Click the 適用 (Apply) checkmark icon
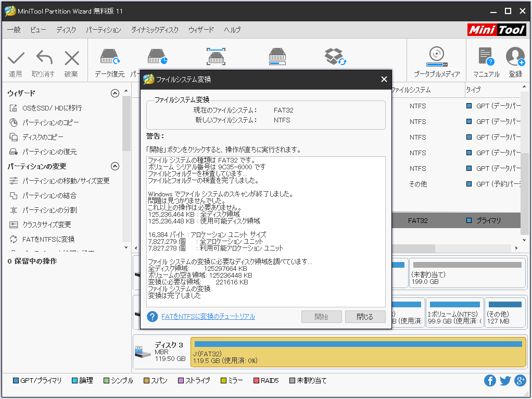532x399 pixels. tap(16, 58)
